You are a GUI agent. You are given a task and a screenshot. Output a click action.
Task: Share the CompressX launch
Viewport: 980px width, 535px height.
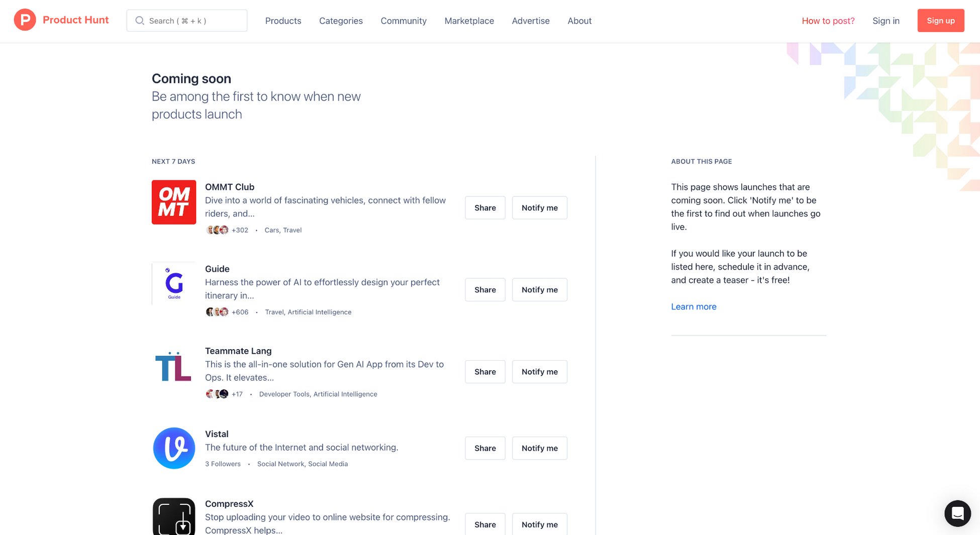(x=485, y=524)
